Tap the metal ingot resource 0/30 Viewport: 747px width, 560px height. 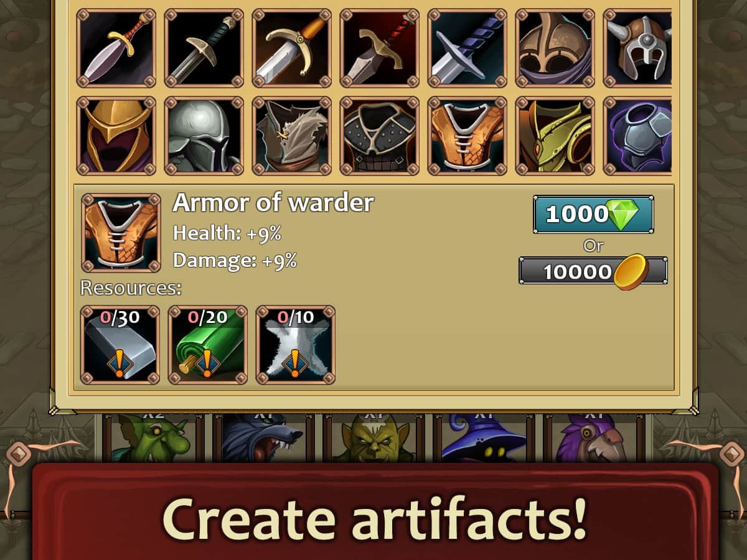(120, 345)
